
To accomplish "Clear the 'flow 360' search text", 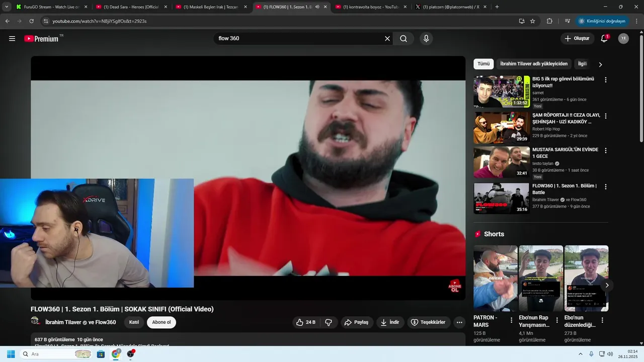I will (387, 39).
